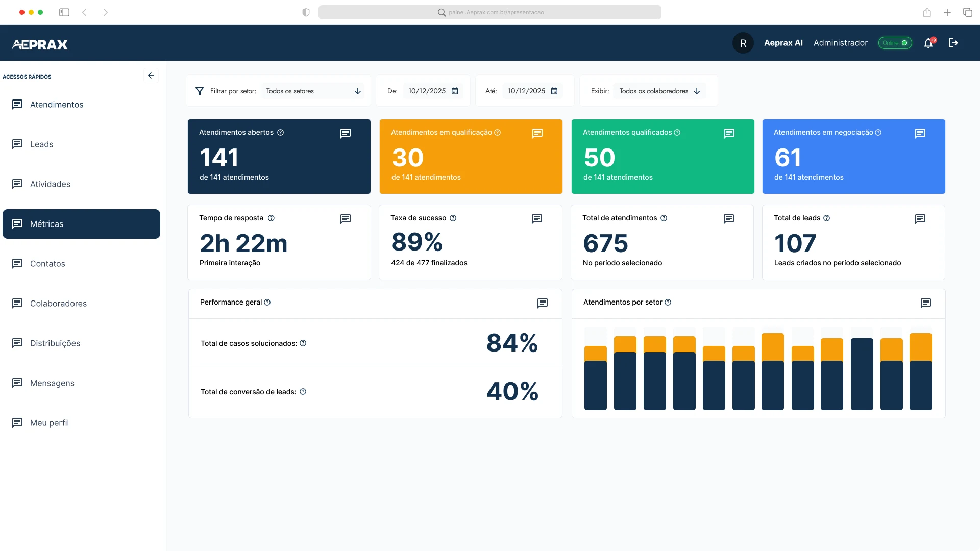
Task: Click the 141 open attendances number
Action: point(219,158)
